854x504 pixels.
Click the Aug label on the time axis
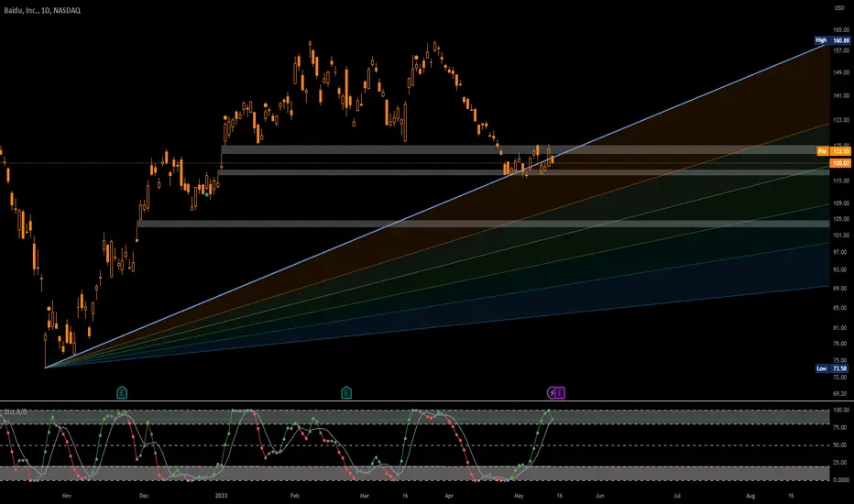tap(750, 496)
